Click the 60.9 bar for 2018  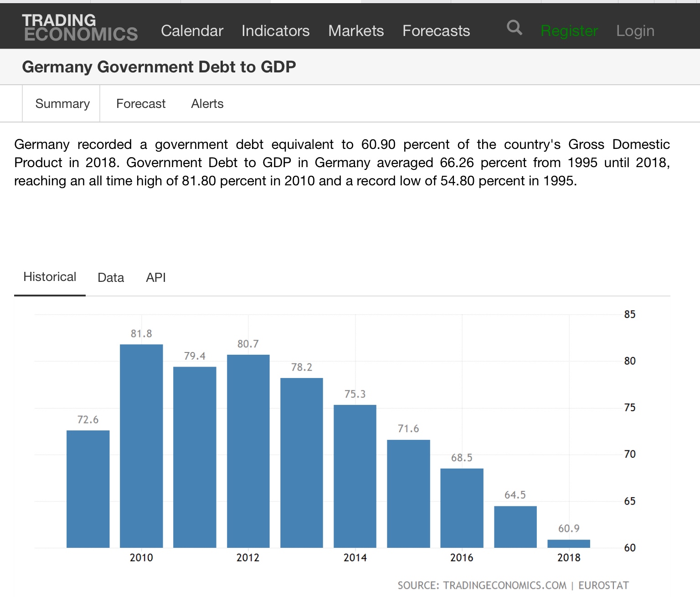(x=569, y=544)
